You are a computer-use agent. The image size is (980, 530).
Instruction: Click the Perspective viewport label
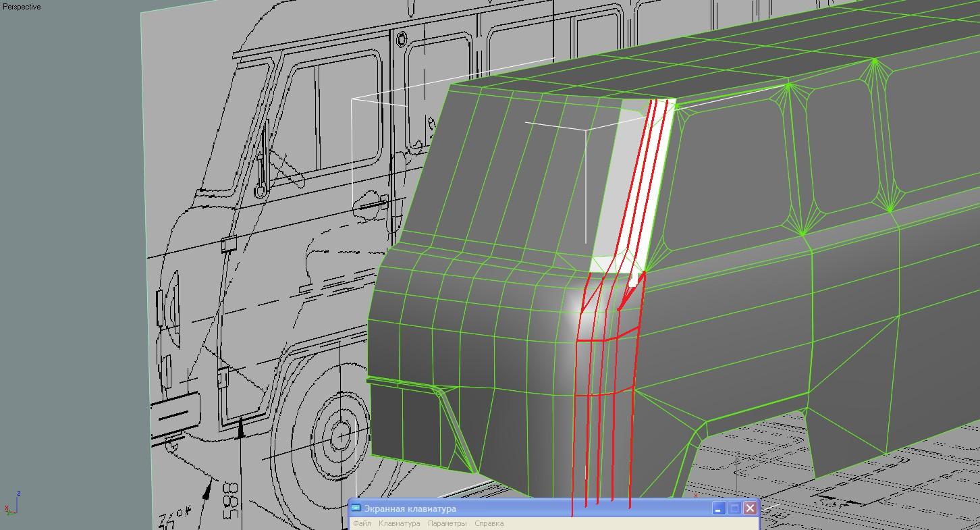point(22,7)
